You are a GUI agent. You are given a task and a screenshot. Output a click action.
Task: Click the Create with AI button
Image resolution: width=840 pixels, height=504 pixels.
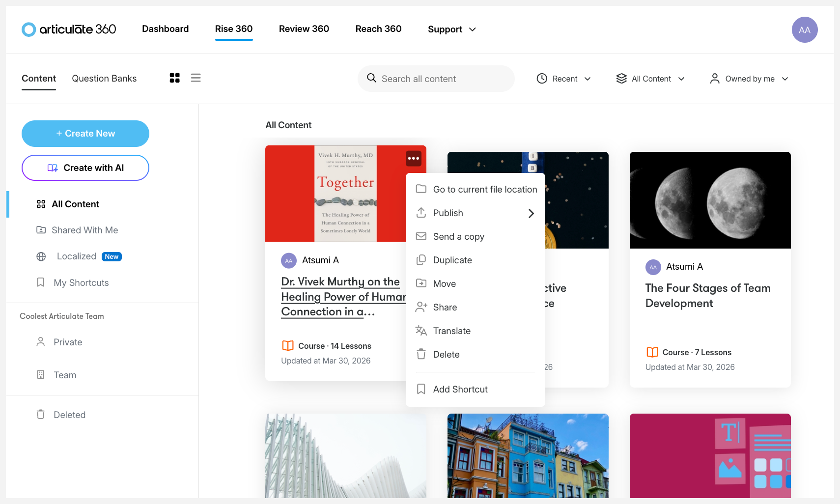coord(85,168)
